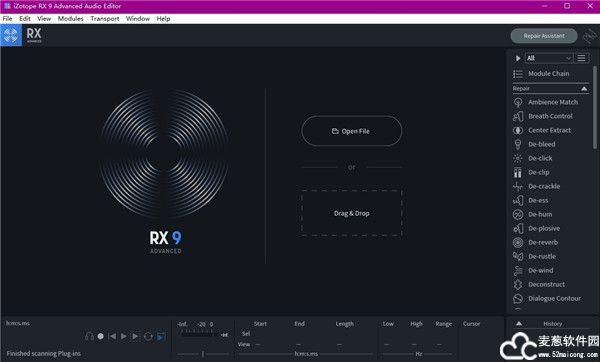Click the hms.ms units label under View row
The height and width of the screenshot is (362, 600).
(x=306, y=354)
